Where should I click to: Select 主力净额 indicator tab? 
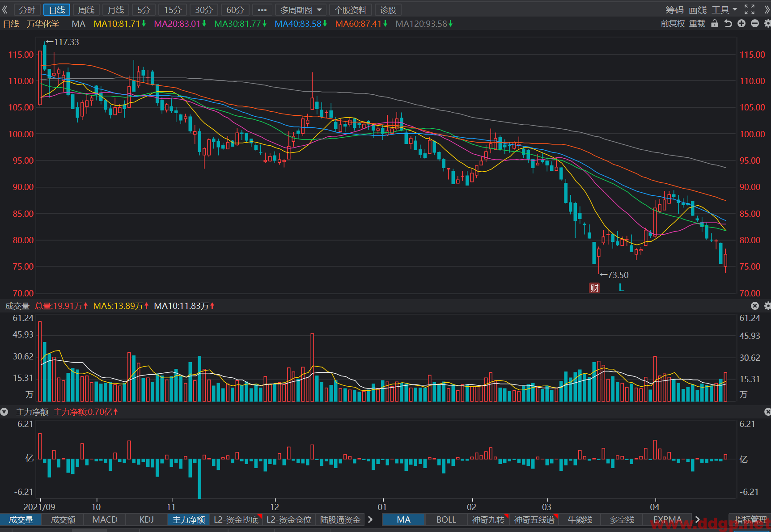coord(189,519)
